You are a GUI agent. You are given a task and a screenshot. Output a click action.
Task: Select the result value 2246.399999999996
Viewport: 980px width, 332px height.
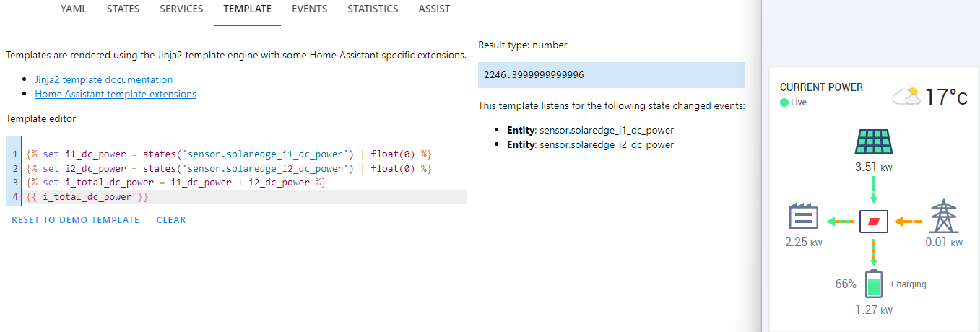[534, 75]
